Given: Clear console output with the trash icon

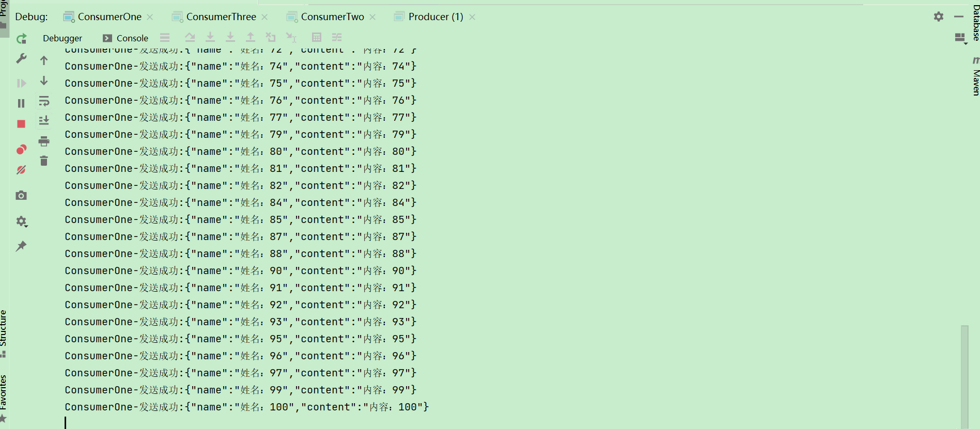Looking at the screenshot, I should 44,161.
